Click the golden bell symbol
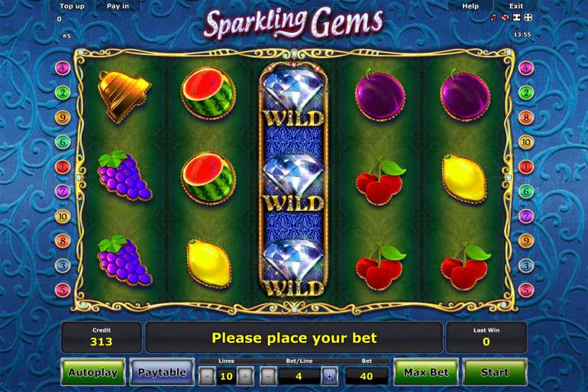 124,96
